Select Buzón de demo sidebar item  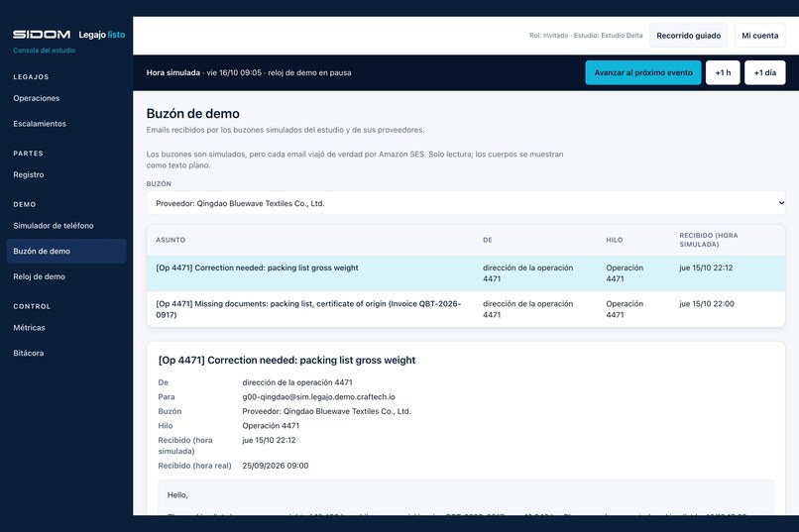(x=66, y=251)
